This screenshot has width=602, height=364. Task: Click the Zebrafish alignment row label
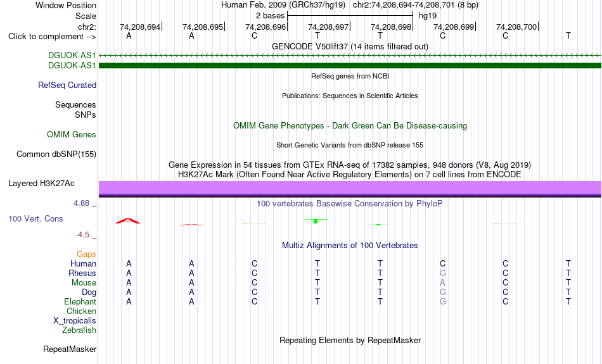(x=79, y=330)
